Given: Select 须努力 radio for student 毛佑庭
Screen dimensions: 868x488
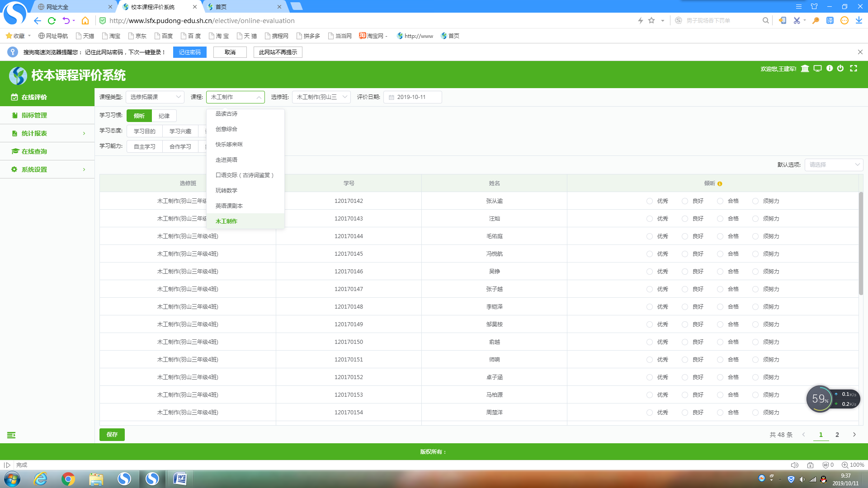Looking at the screenshot, I should tap(755, 236).
